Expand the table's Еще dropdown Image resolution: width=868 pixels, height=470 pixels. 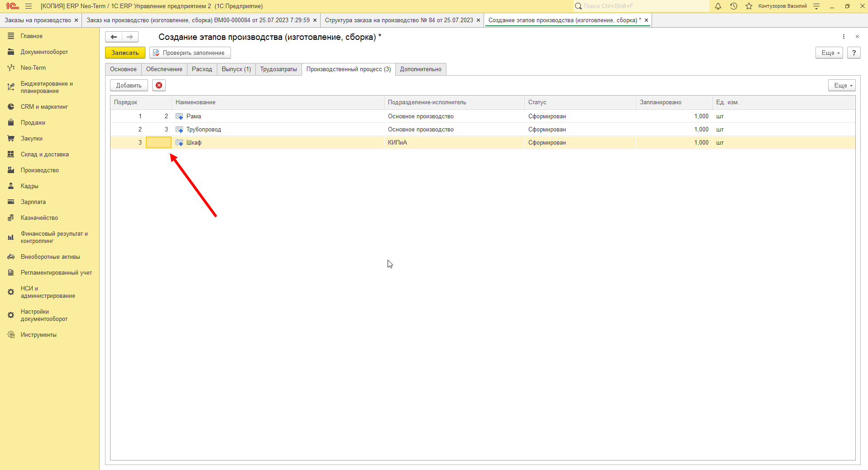[x=842, y=86]
